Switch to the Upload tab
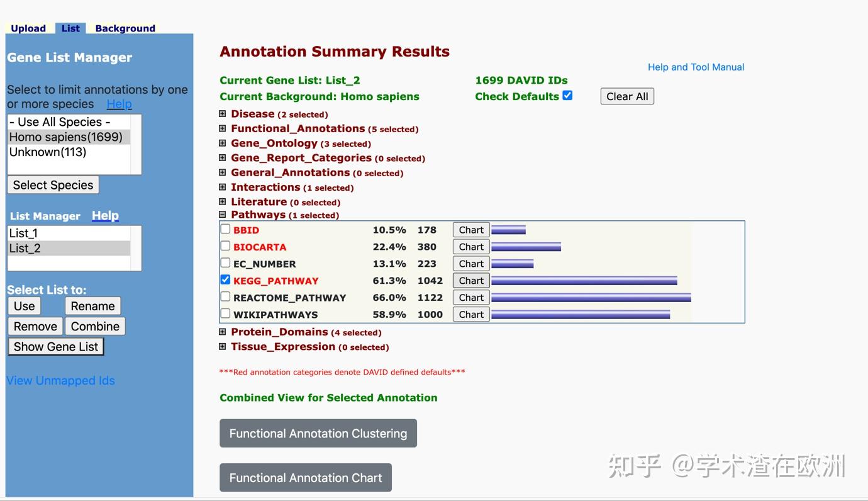 click(x=28, y=28)
